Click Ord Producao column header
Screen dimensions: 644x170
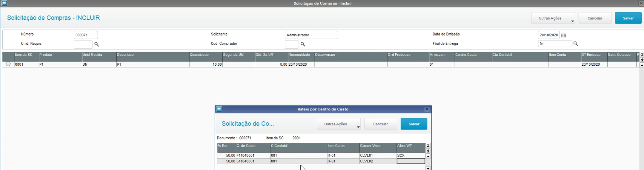point(408,57)
